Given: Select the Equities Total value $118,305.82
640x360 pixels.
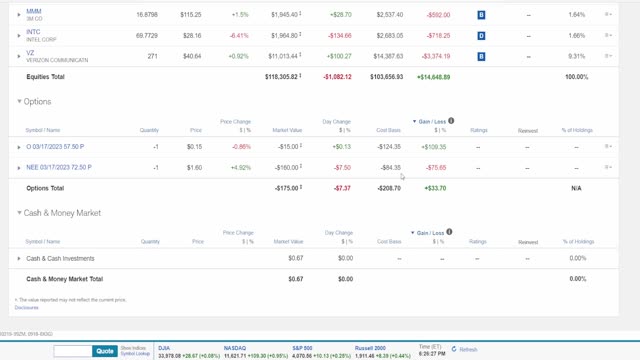Looking at the screenshot, I should coord(281,77).
